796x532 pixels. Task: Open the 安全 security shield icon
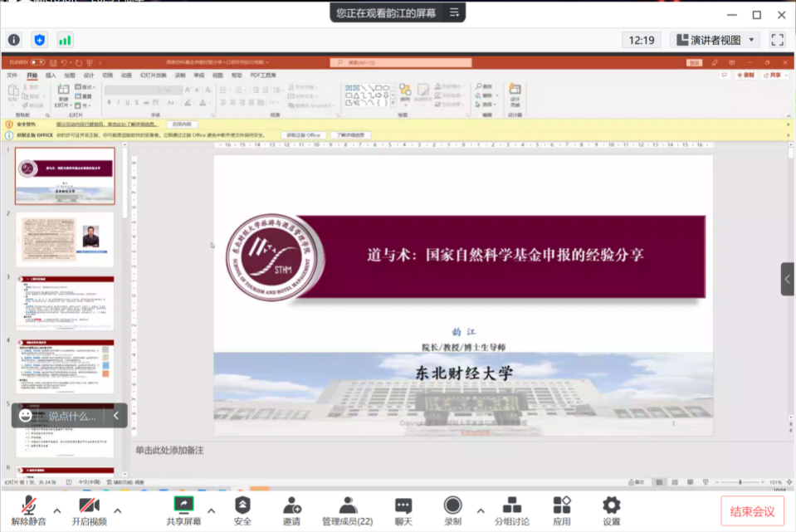coord(242,505)
